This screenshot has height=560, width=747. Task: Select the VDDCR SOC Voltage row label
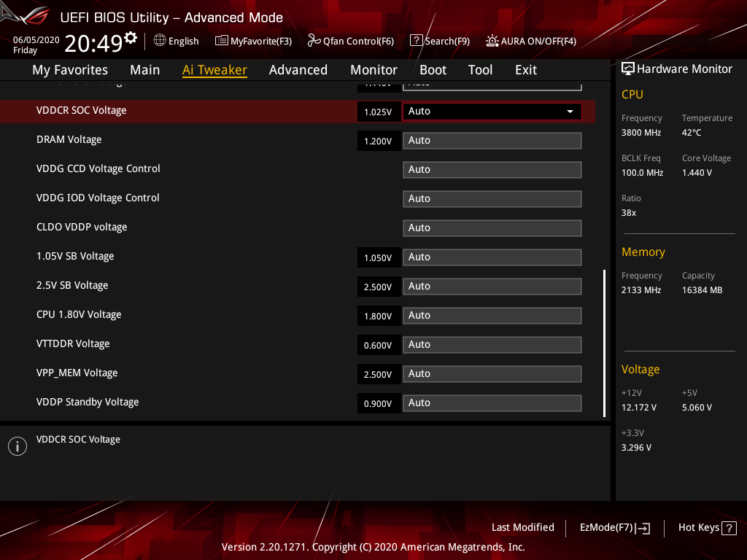point(81,110)
